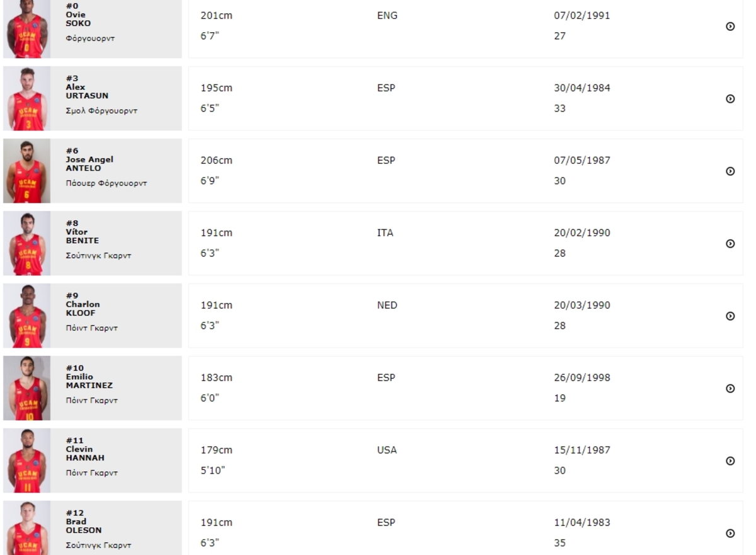Open arrow icon in Charlon Kloof's row
The image size is (756, 555).
pos(730,316)
